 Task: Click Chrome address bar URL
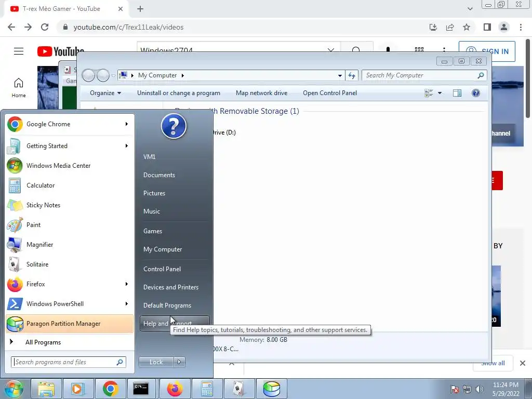pyautogui.click(x=128, y=27)
